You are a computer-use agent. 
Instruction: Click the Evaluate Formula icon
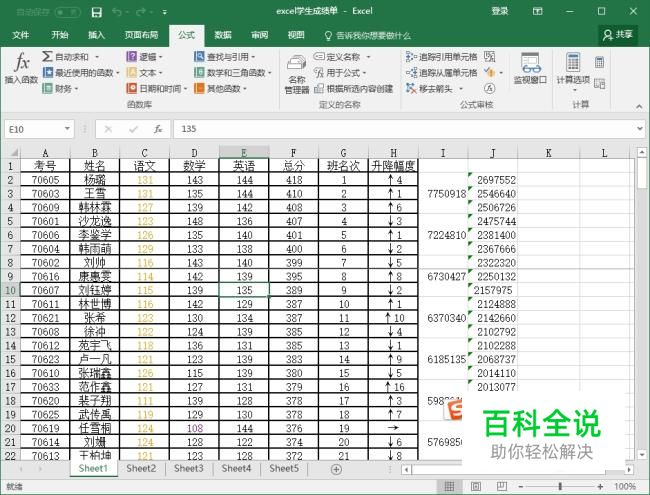point(490,88)
